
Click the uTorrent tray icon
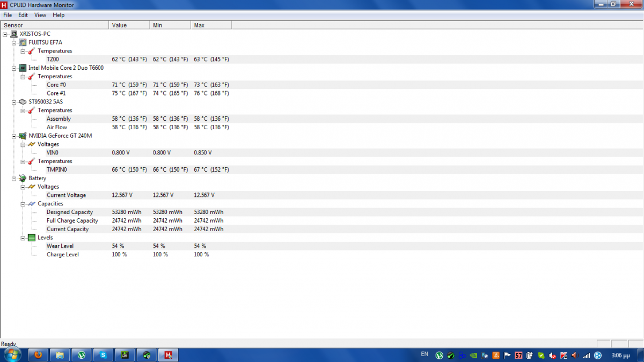click(439, 355)
